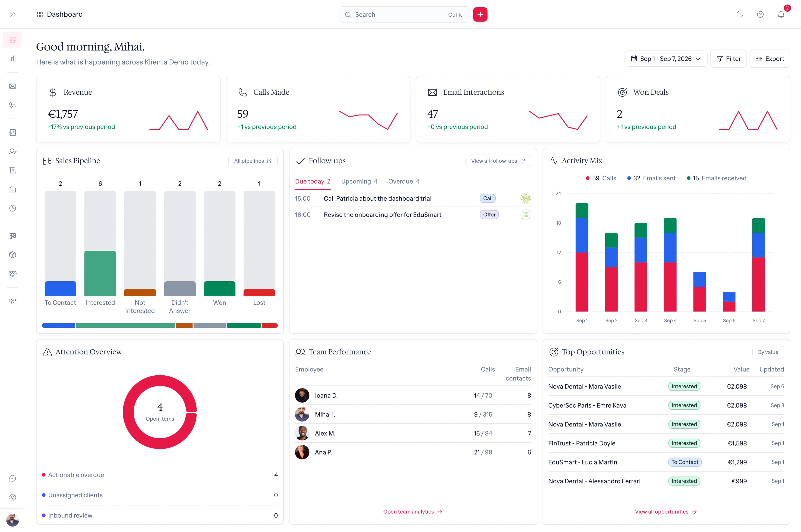Toggle the Emails sent series in the legend
This screenshot has width=801, height=532.
click(651, 179)
